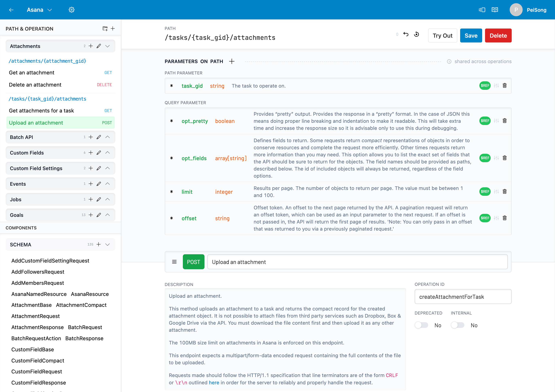The width and height of the screenshot is (555, 392).
Task: Add a new schema component
Action: tap(98, 244)
